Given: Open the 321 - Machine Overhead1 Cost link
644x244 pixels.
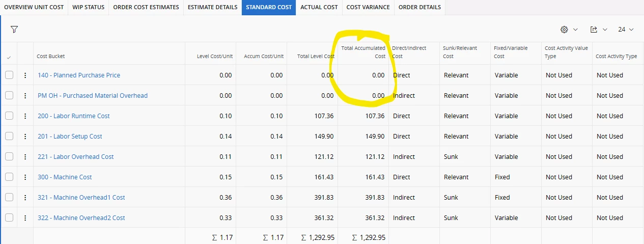Looking at the screenshot, I should tap(81, 198).
